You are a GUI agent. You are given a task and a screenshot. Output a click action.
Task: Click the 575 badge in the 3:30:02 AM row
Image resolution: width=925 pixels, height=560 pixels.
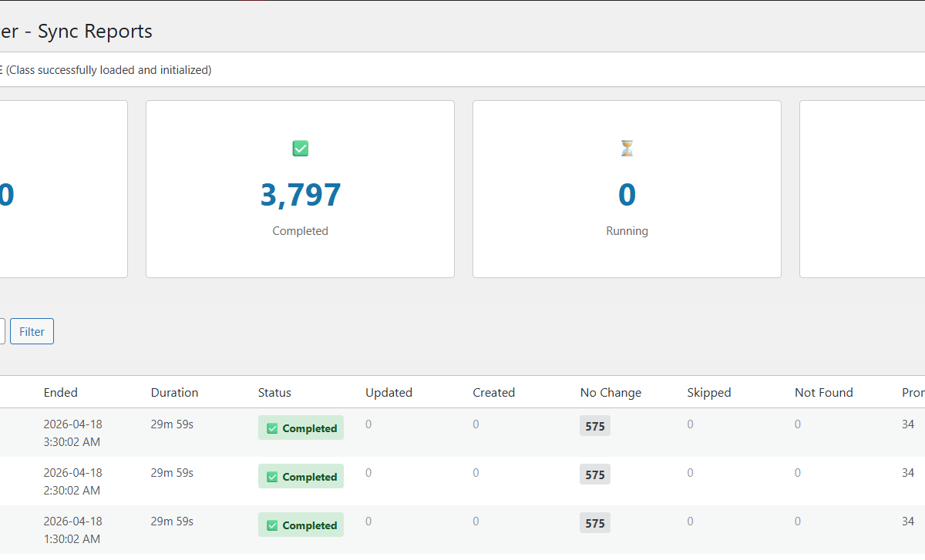point(594,426)
